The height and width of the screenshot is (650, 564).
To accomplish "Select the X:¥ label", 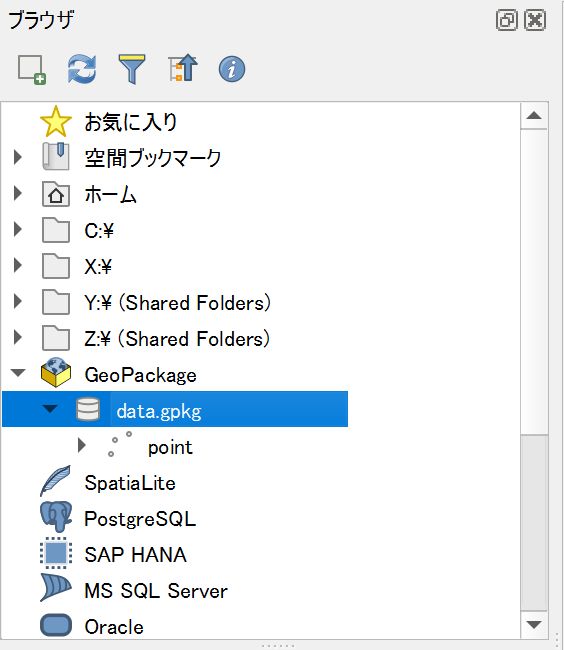I will 98,266.
